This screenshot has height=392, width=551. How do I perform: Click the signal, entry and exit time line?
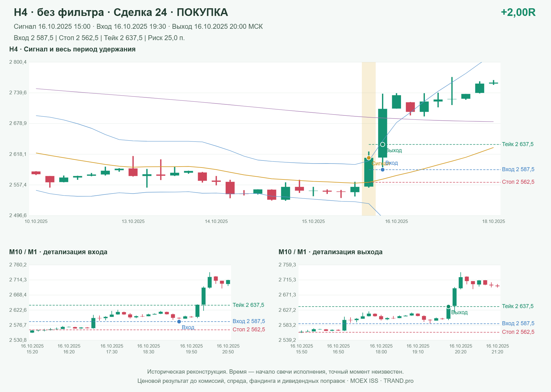click(x=138, y=27)
